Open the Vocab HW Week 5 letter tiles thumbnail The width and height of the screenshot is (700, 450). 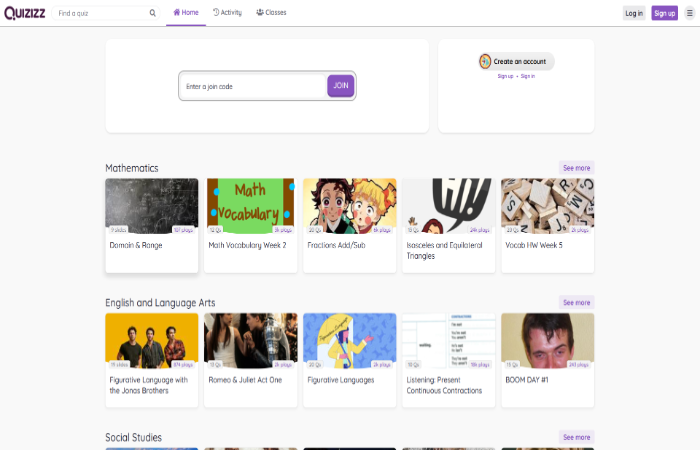coord(548,206)
